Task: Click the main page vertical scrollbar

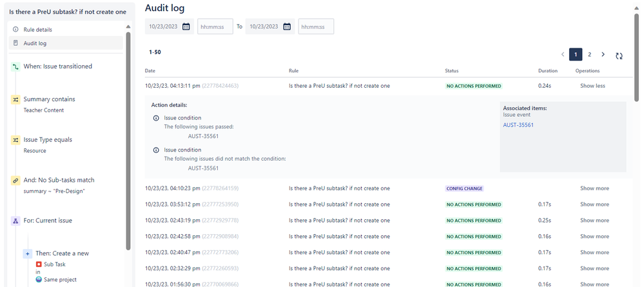Action: click(x=636, y=57)
